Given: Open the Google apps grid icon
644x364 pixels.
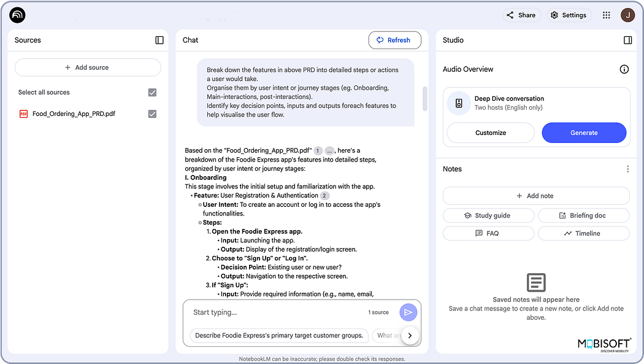Looking at the screenshot, I should click(606, 15).
